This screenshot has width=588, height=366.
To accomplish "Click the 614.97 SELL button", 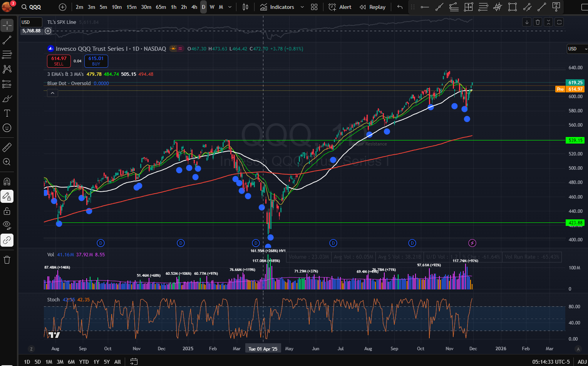I will (x=59, y=61).
